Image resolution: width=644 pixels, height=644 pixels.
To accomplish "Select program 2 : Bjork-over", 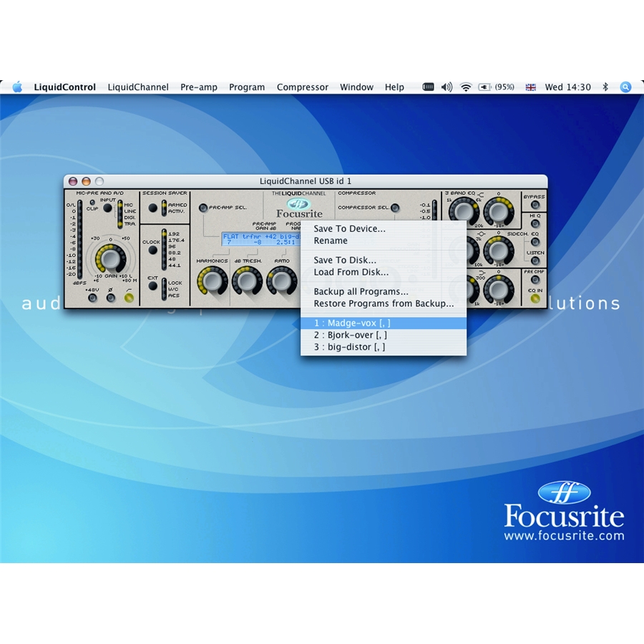I will click(x=384, y=335).
